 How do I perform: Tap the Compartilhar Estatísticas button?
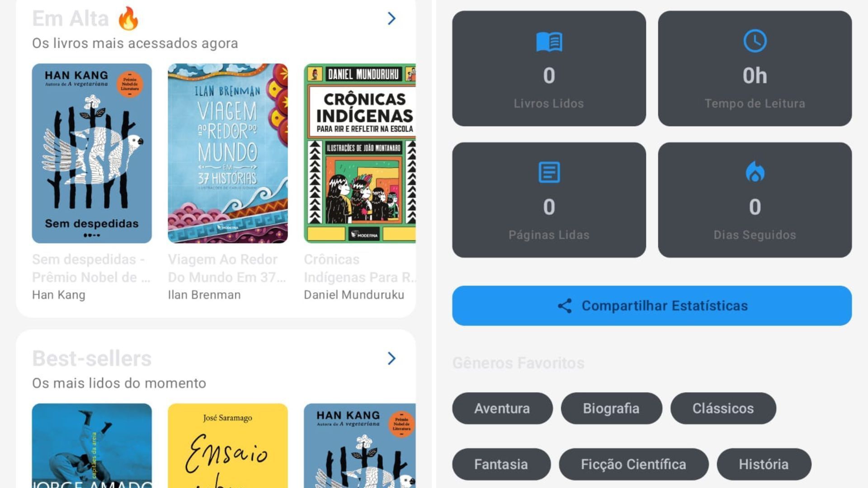coord(651,305)
